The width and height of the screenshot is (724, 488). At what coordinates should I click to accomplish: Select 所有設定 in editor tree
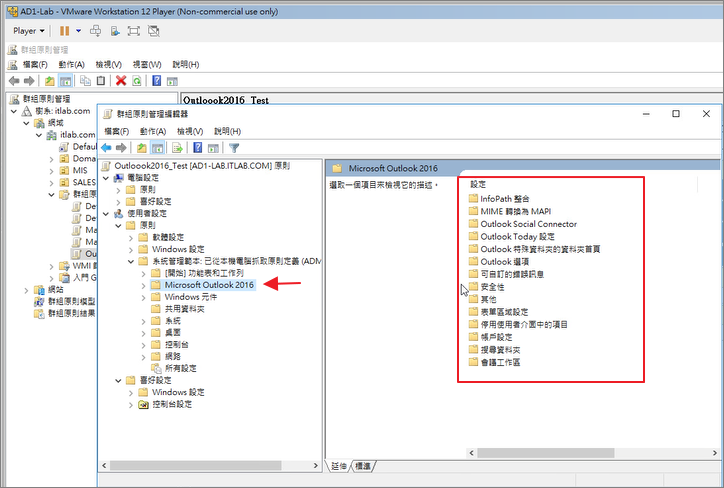point(181,368)
